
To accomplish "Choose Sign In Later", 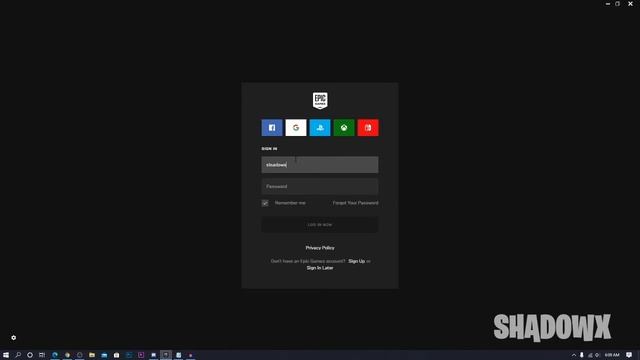I will click(x=320, y=268).
